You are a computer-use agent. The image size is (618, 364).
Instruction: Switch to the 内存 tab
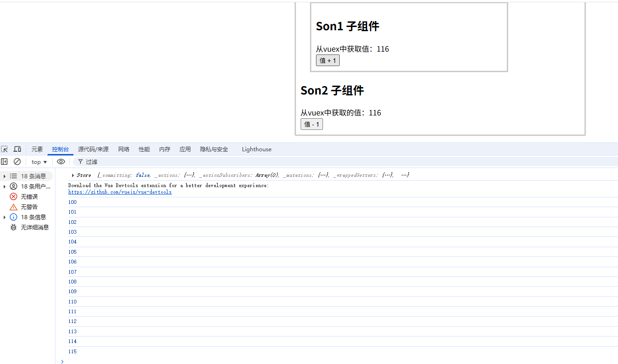pyautogui.click(x=165, y=149)
